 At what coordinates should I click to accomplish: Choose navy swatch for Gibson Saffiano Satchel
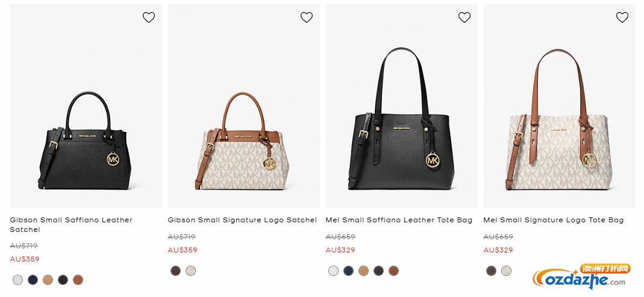[33, 280]
